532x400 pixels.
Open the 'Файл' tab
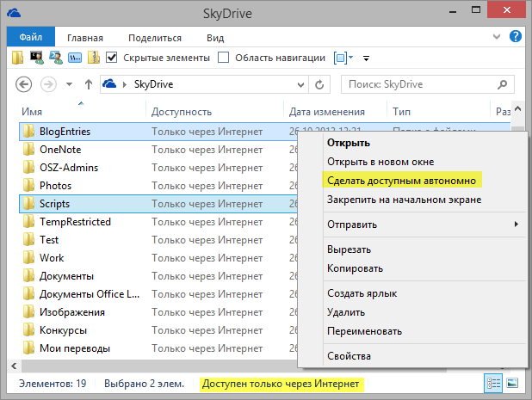coord(30,37)
